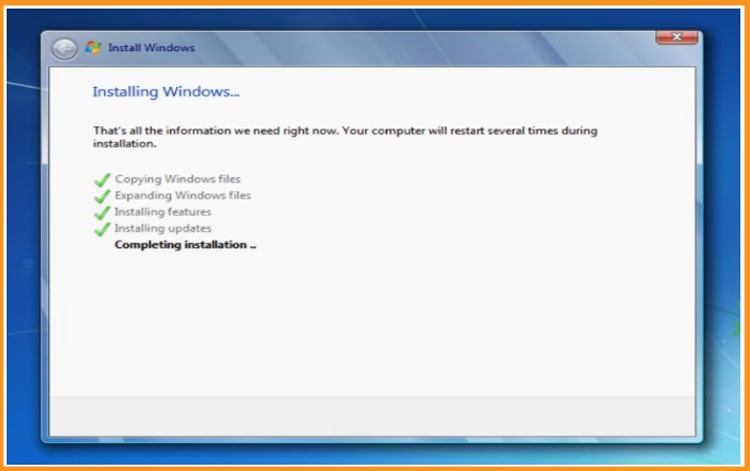Click the Windows flag logo in title bar

[93, 47]
